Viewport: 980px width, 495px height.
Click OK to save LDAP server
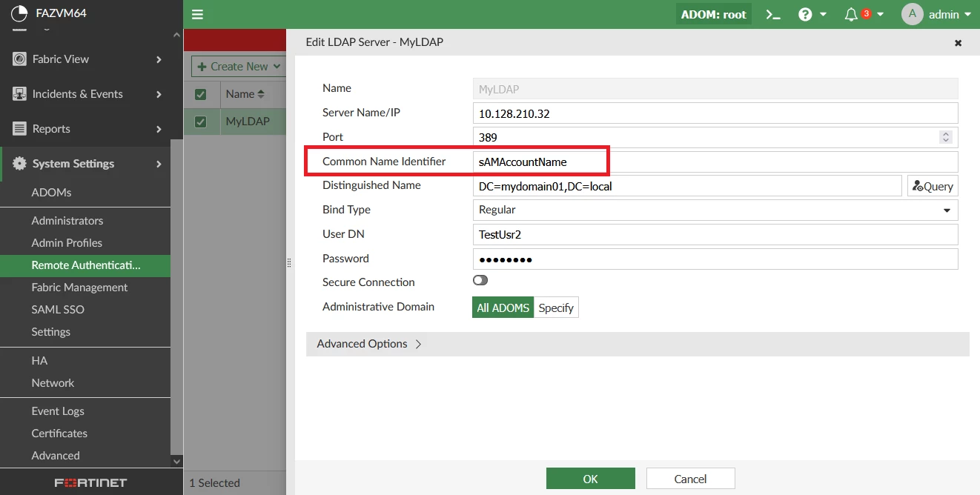[590, 479]
